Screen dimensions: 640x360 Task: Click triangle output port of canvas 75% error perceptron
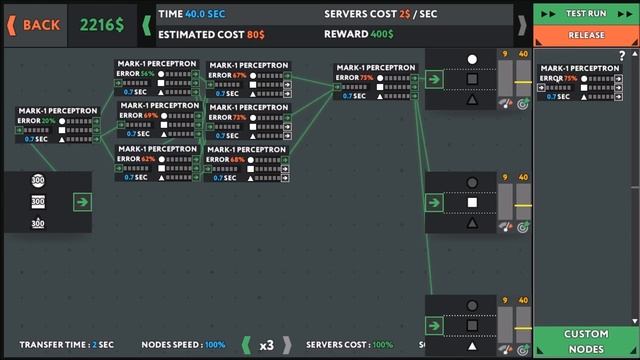tap(414, 96)
